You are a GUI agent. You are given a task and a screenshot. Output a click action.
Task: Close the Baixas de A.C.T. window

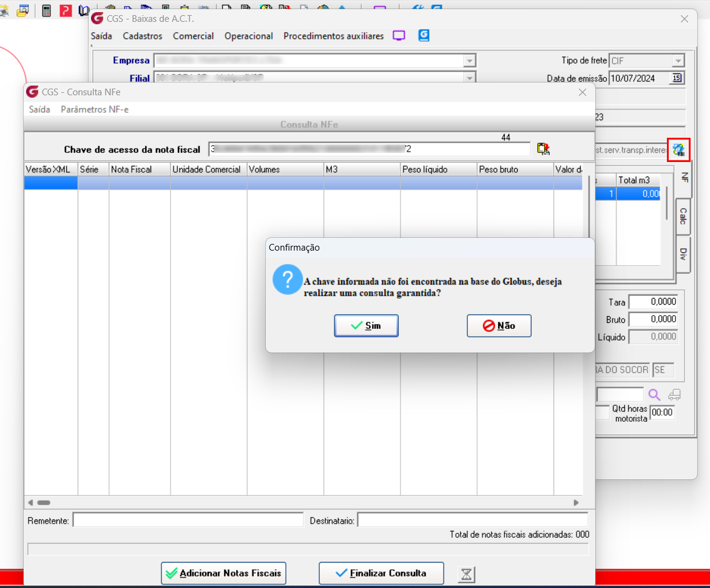pyautogui.click(x=684, y=19)
